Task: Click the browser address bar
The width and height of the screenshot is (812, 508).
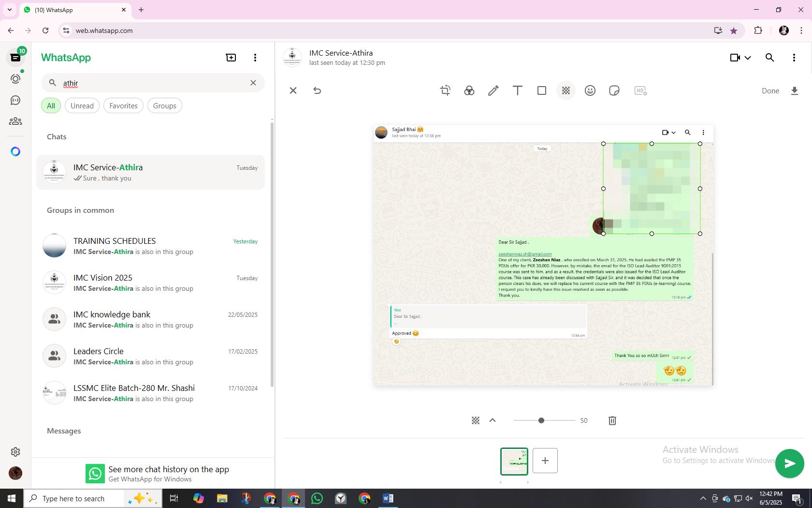Action: [x=387, y=30]
